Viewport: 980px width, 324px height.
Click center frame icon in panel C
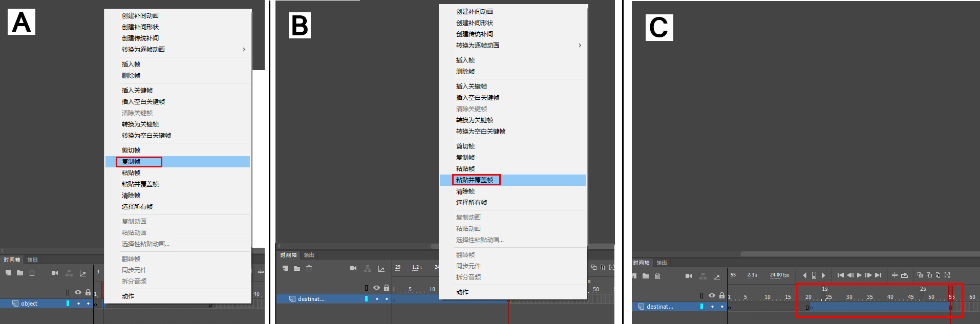click(x=895, y=275)
